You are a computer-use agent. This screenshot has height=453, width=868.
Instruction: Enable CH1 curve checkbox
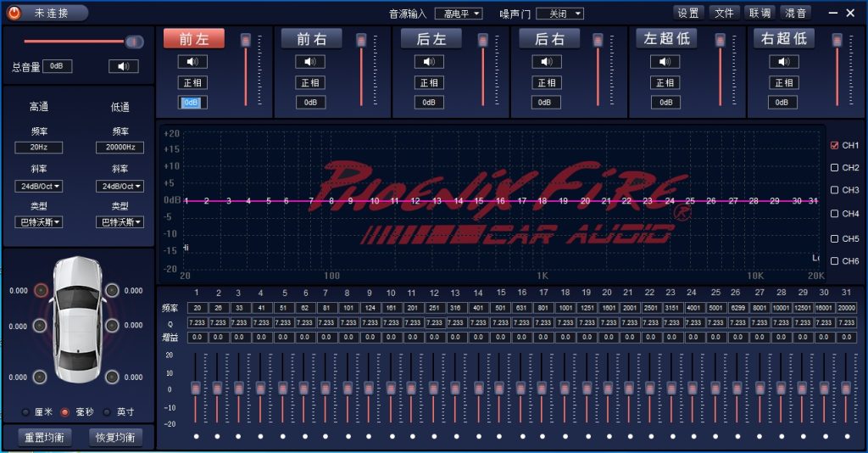point(835,145)
